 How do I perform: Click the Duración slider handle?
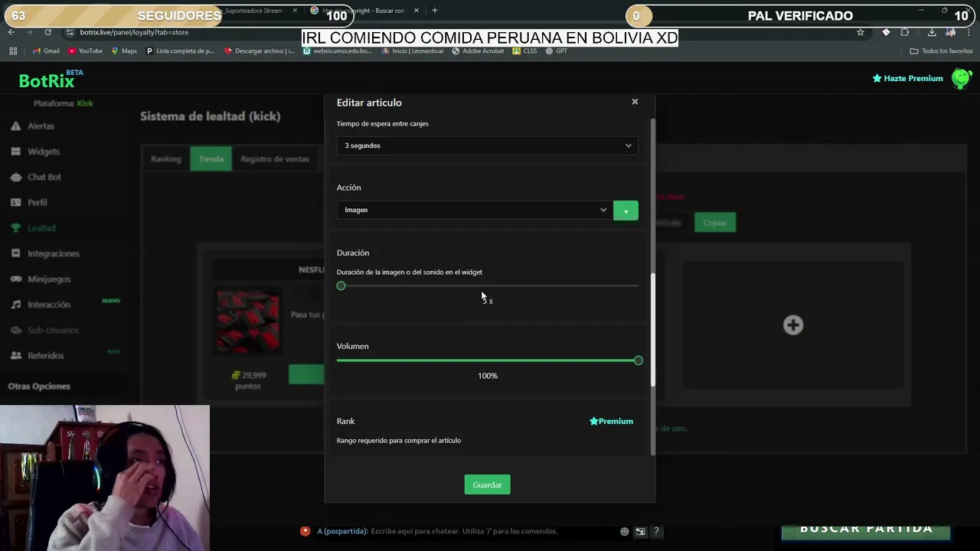(x=341, y=285)
